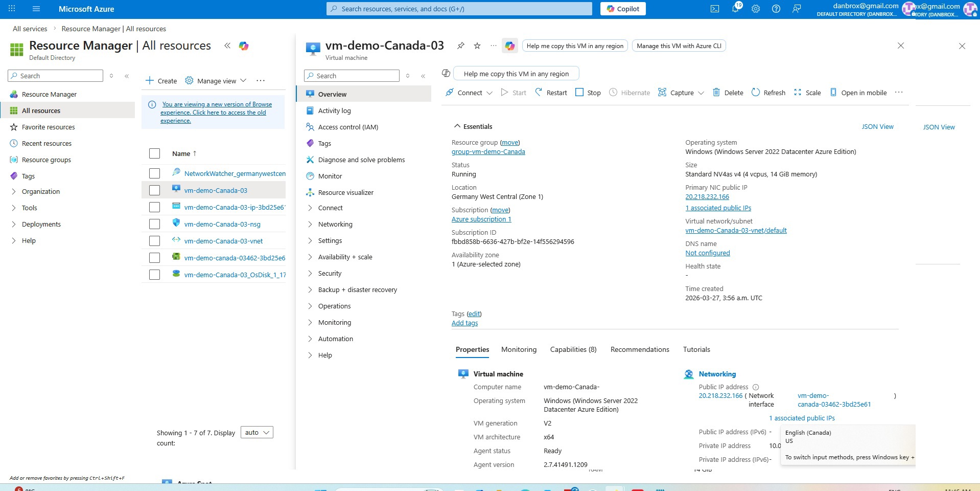Click Refresh in VM toolbar
Screen dimensions: 980x491
[x=768, y=93]
